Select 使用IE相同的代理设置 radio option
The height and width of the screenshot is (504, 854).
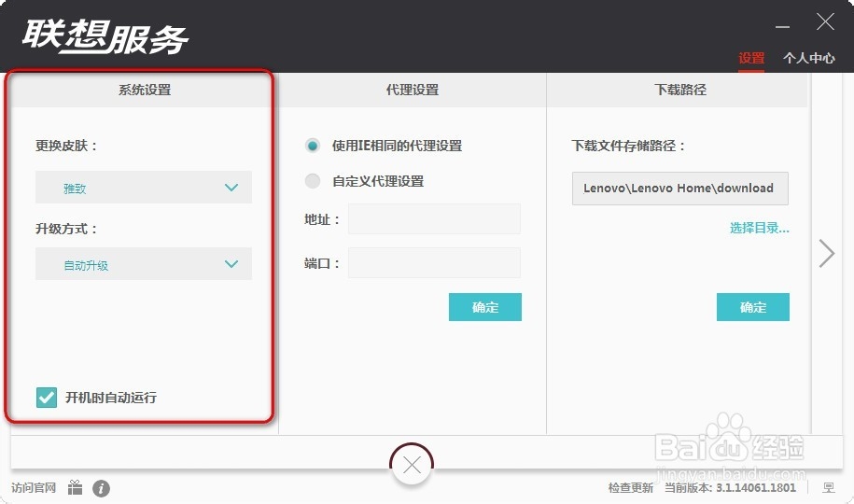[312, 146]
